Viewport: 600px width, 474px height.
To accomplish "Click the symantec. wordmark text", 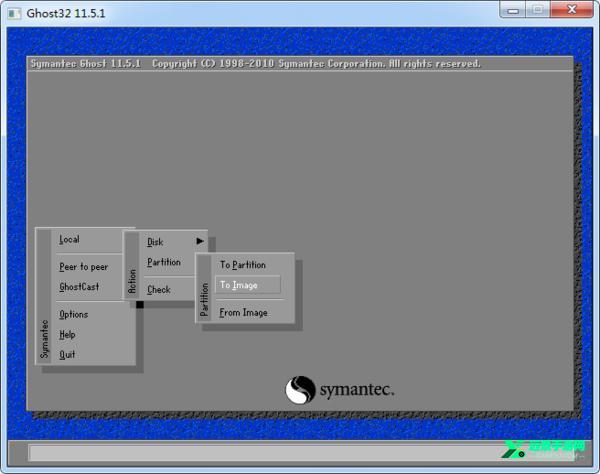I will coord(357,390).
